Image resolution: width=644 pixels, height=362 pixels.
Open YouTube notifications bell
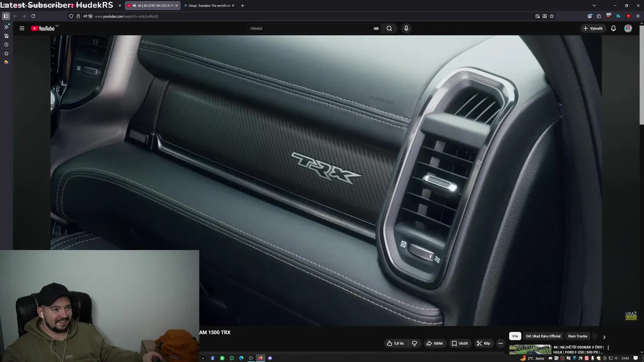point(613,28)
